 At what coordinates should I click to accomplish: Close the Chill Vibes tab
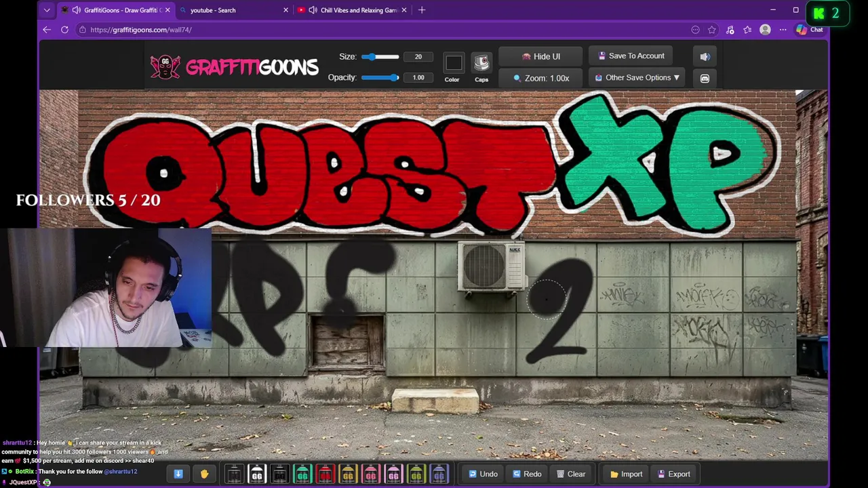[x=404, y=10]
